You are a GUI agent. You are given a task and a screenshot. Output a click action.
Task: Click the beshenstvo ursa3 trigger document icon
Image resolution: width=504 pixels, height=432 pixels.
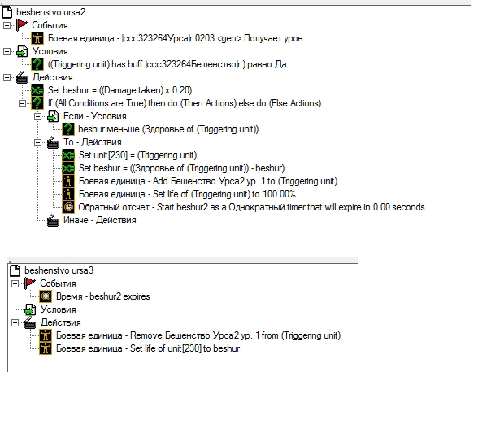[x=15, y=270]
